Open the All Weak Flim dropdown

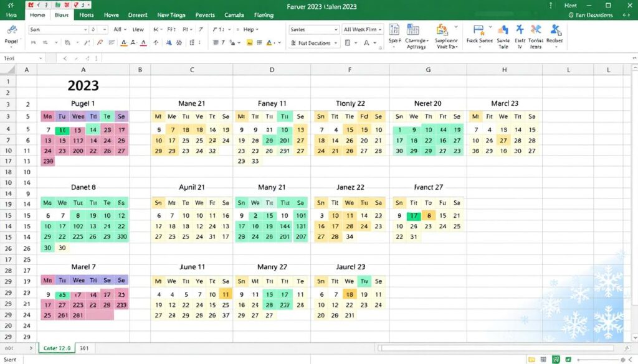pyautogui.click(x=379, y=30)
